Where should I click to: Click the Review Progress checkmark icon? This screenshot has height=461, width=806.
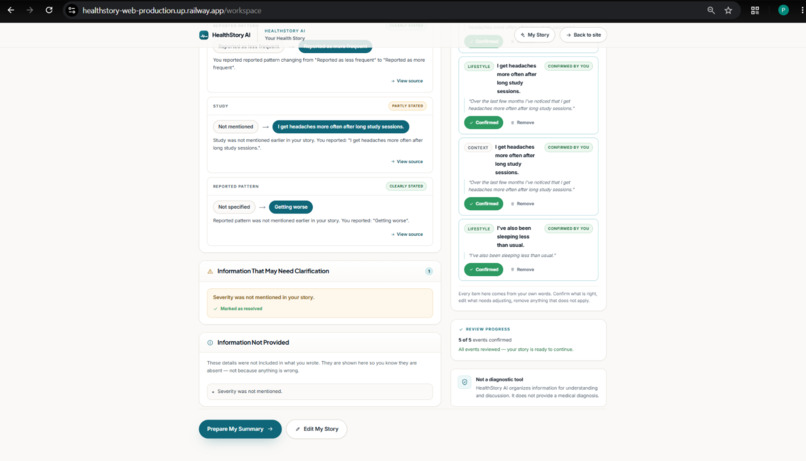click(x=461, y=329)
